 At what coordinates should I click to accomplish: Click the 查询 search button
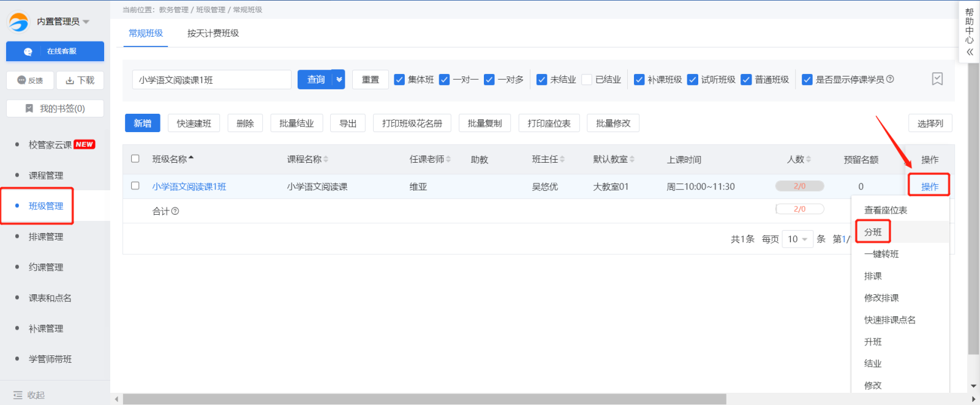(x=315, y=80)
